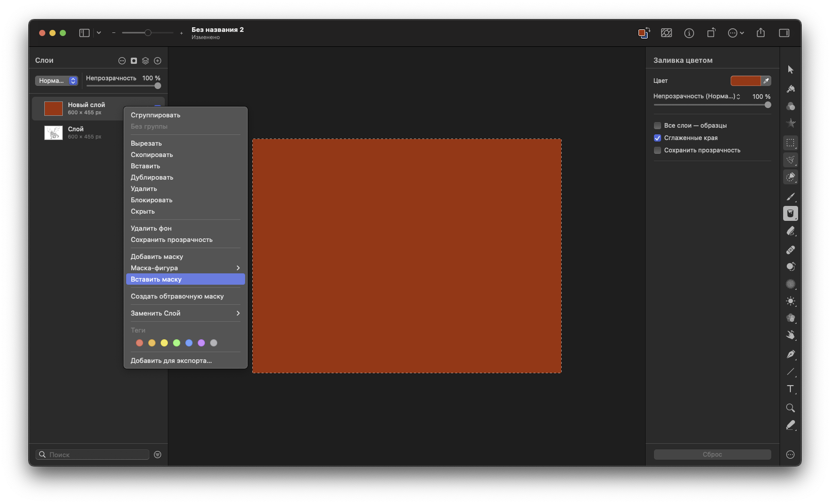Click the eyedropper next to Цвет swatch
The width and height of the screenshot is (830, 504).
click(766, 81)
